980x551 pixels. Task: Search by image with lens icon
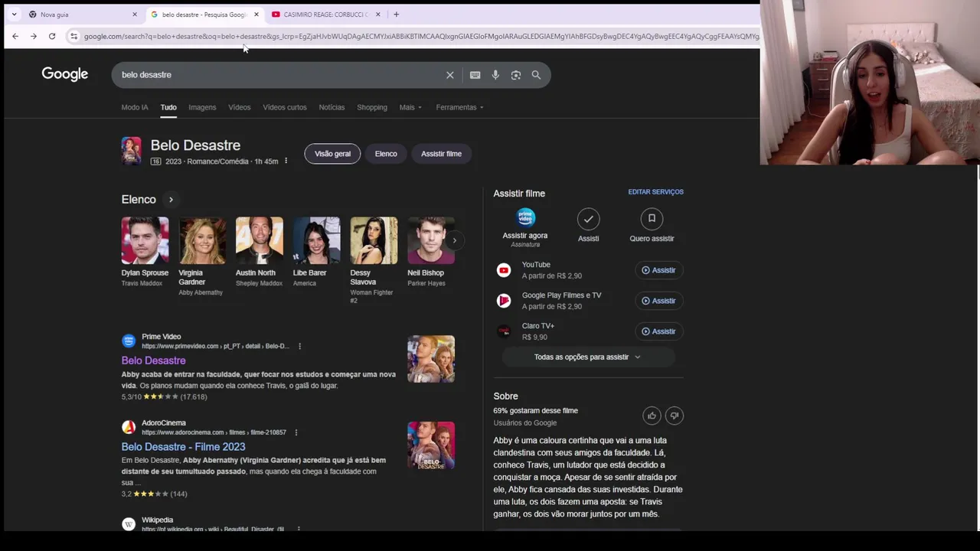[x=516, y=75]
